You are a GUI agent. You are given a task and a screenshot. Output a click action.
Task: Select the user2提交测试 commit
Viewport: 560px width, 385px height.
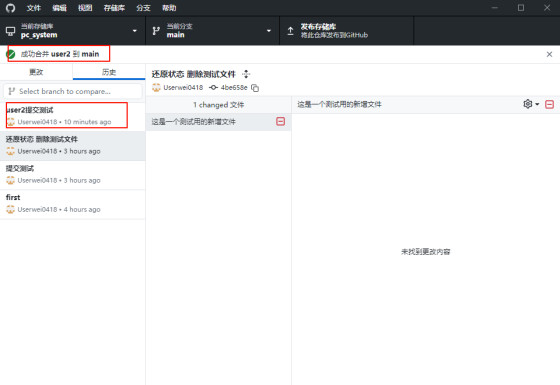click(x=72, y=116)
